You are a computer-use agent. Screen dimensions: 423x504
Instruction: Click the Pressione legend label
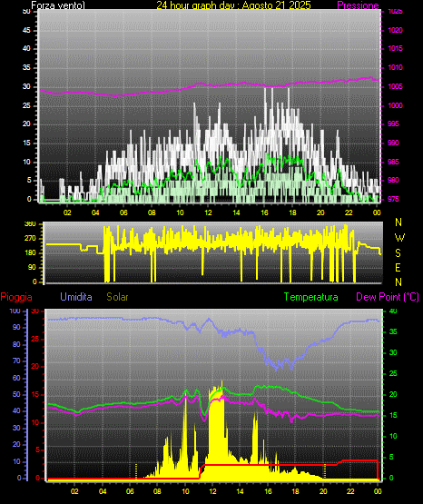click(x=358, y=5)
